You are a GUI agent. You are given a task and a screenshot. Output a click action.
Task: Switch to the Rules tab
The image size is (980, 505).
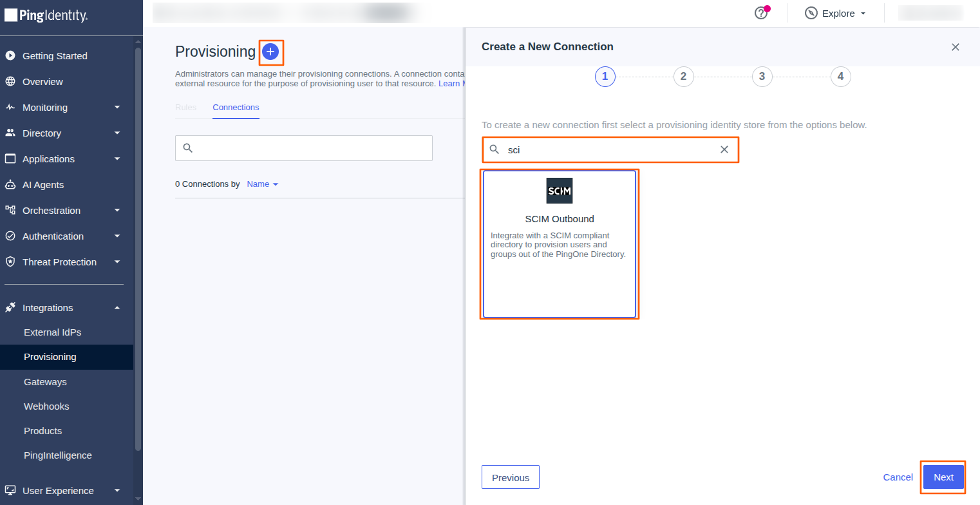tap(185, 108)
